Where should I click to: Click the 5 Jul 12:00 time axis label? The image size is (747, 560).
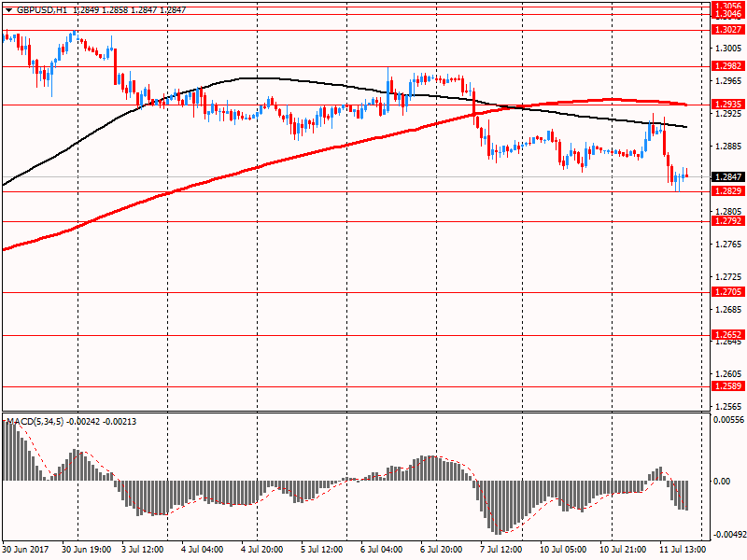click(x=321, y=550)
